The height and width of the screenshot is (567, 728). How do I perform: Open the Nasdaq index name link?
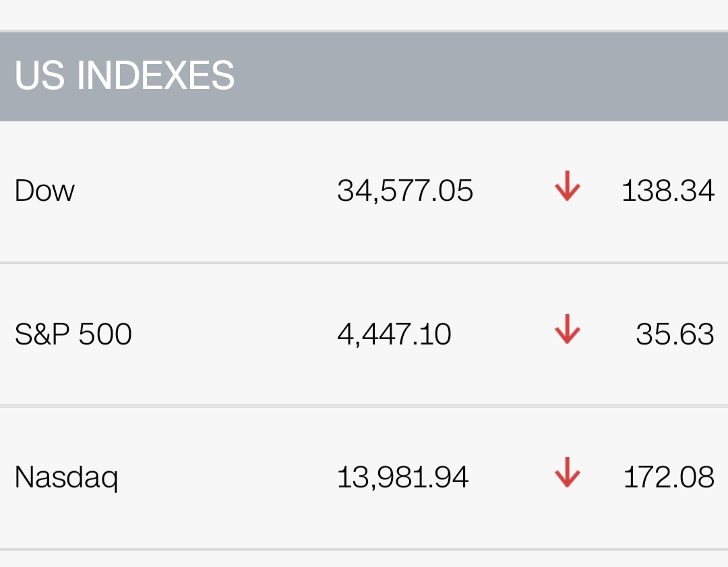(x=66, y=478)
